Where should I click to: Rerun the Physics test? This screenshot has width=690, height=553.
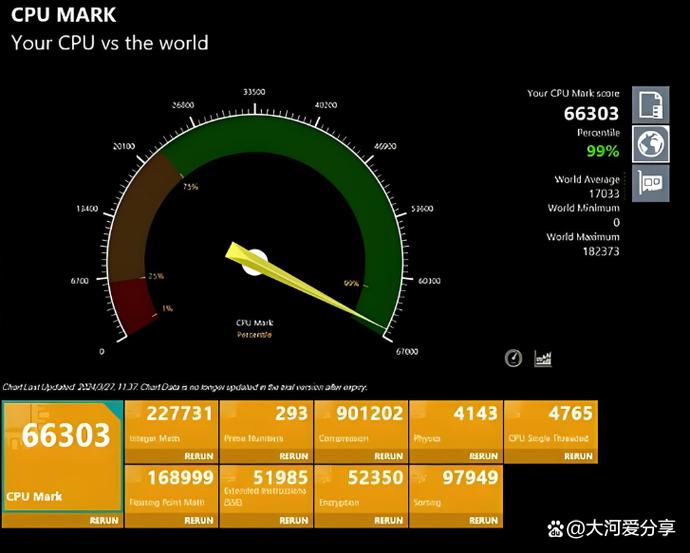[x=483, y=456]
